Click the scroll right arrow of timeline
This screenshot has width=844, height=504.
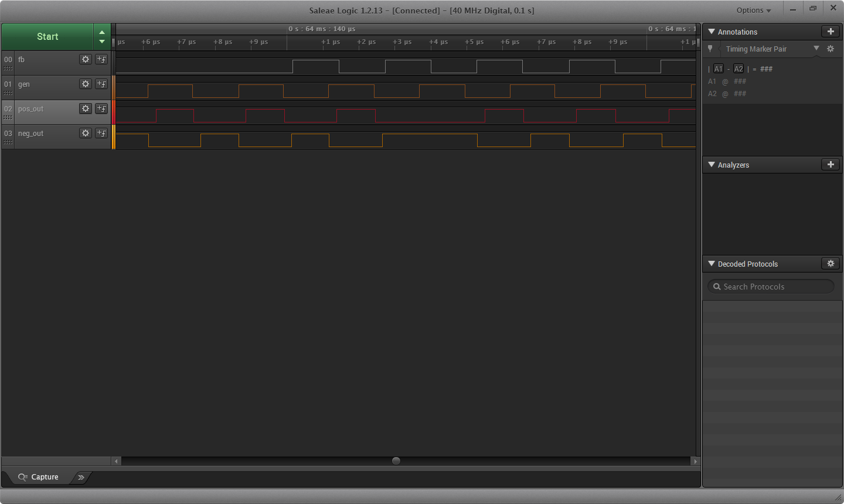pyautogui.click(x=696, y=461)
